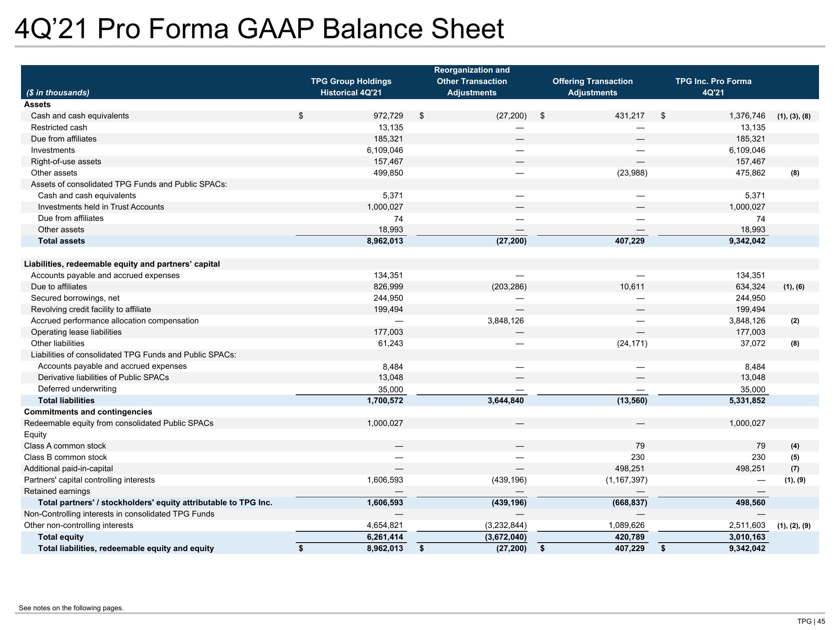Click footnote reference '(4)'
The width and height of the screenshot is (840, 630).
click(795, 446)
